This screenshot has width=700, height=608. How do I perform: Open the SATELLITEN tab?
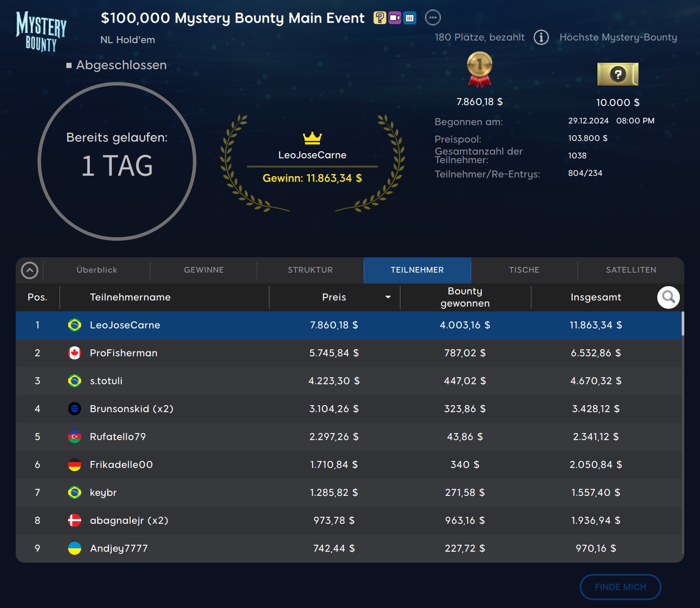coord(631,270)
